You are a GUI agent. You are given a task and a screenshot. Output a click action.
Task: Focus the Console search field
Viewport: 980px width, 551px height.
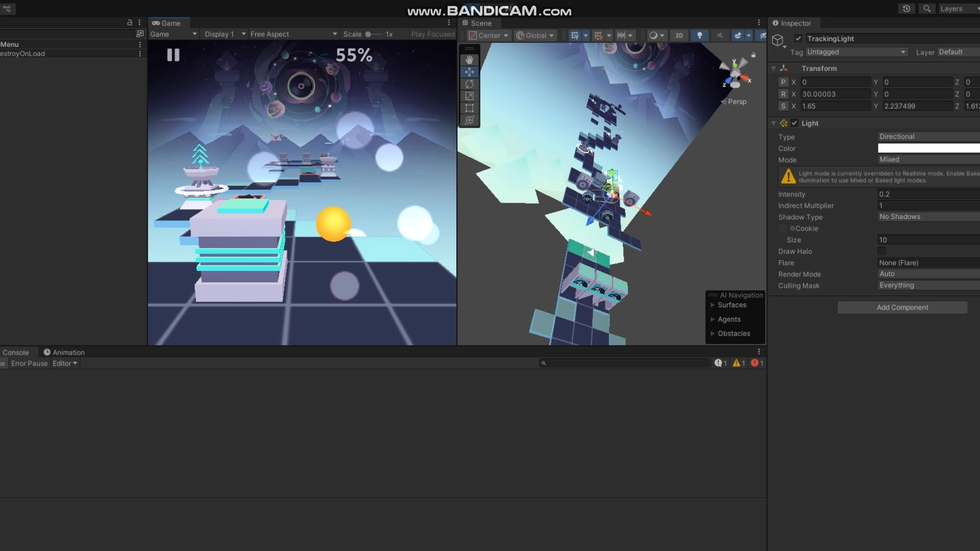coord(625,363)
